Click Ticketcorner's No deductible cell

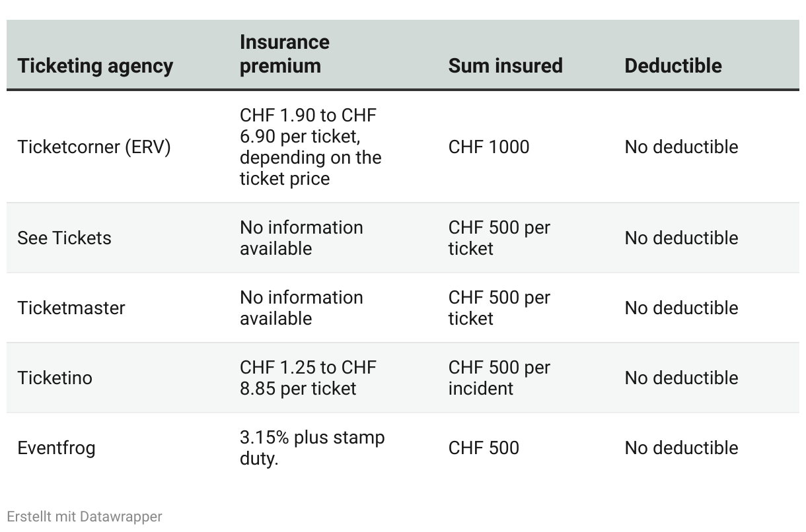coord(681,147)
